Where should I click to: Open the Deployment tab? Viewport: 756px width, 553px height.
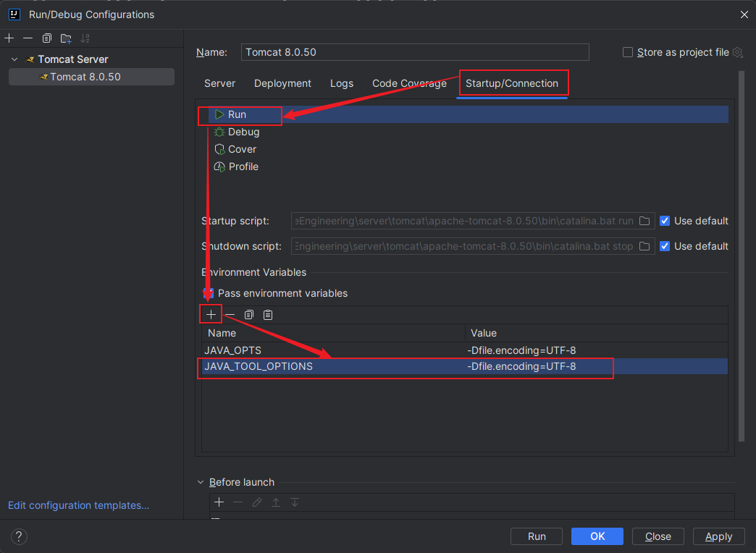pyautogui.click(x=282, y=83)
